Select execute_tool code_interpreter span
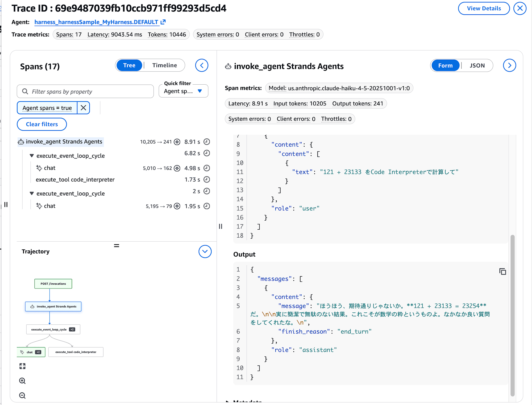The height and width of the screenshot is (405, 532). pos(75,180)
